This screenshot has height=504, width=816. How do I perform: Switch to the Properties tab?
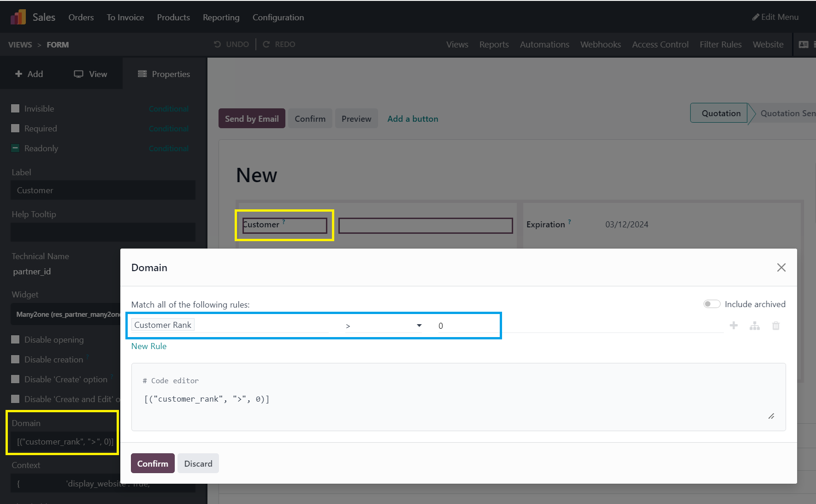pyautogui.click(x=164, y=74)
